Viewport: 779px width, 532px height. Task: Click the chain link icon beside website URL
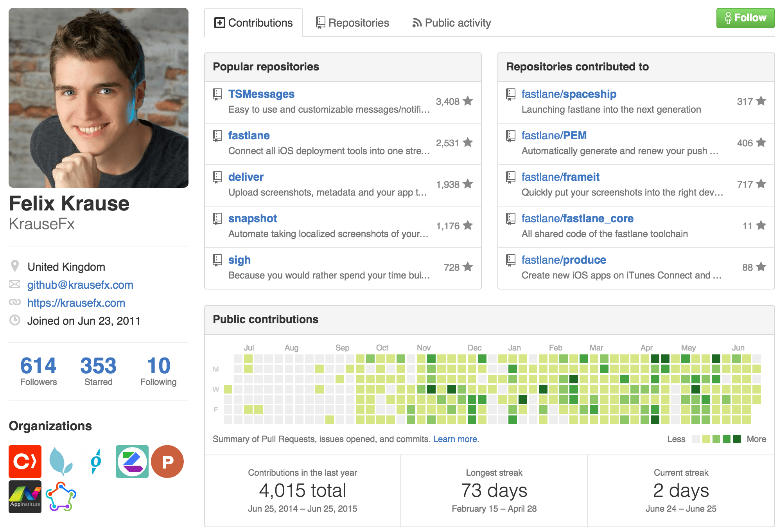(x=15, y=302)
